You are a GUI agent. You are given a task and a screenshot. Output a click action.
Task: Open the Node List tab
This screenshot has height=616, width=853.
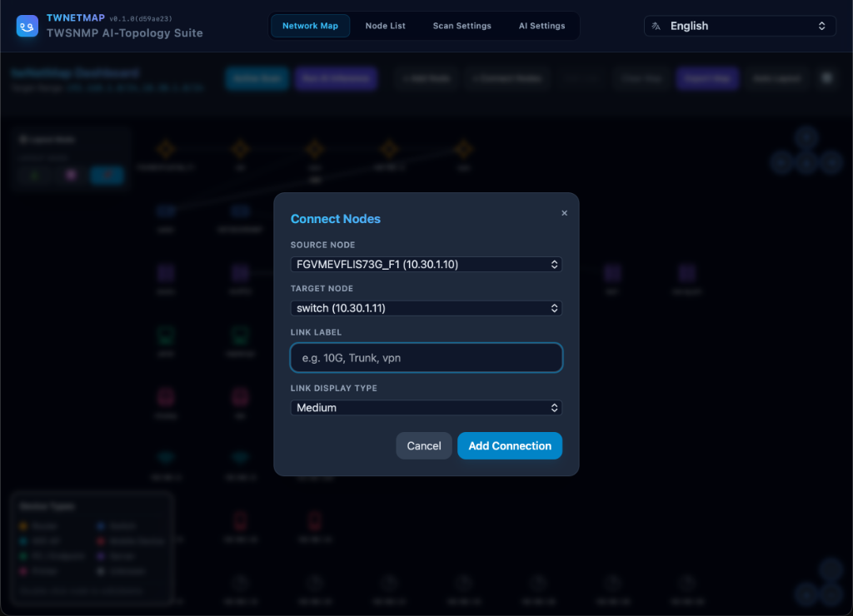pos(385,26)
